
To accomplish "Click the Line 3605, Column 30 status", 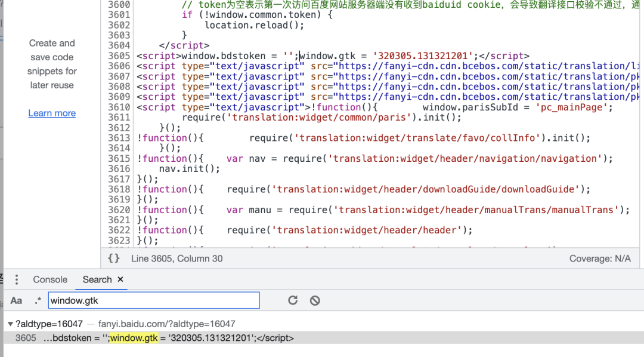I will coord(177,258).
